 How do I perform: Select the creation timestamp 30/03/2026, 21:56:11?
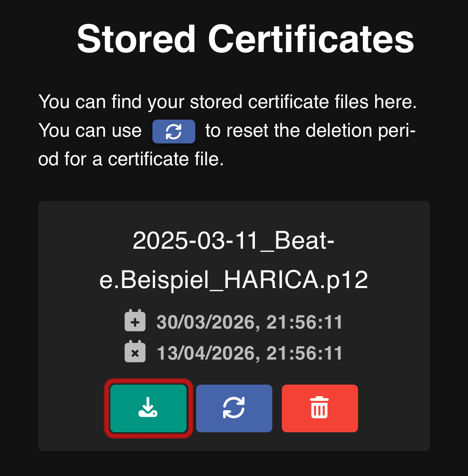click(249, 322)
